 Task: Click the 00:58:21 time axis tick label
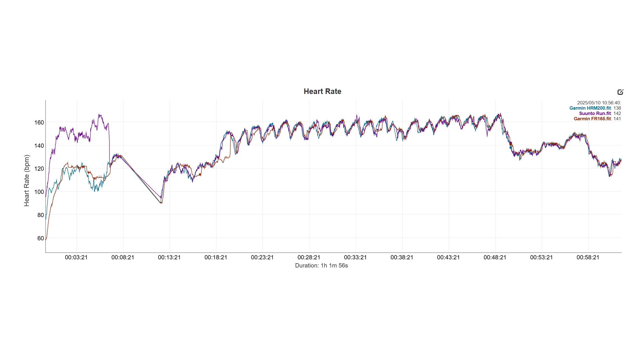tap(588, 257)
